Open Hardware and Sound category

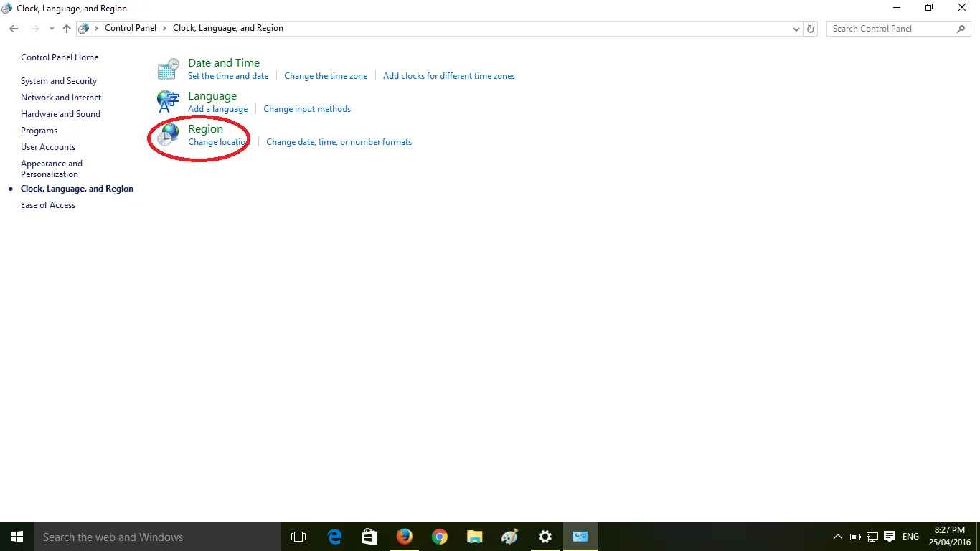point(60,114)
